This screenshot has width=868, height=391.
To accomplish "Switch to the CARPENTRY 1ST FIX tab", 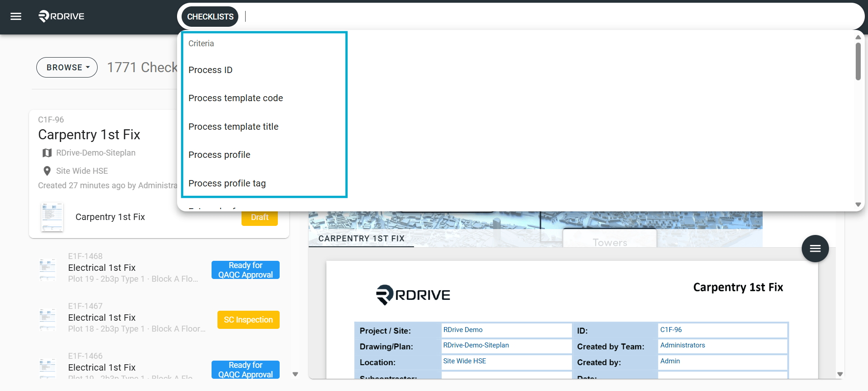I will 361,239.
